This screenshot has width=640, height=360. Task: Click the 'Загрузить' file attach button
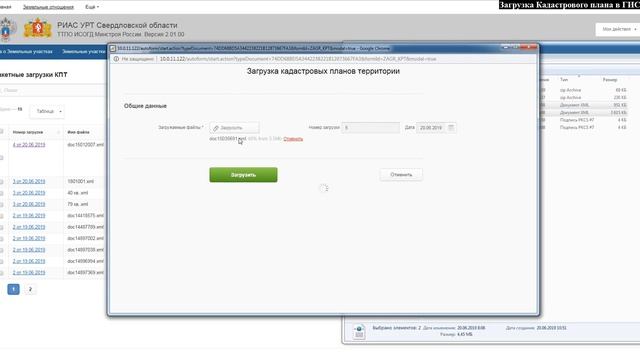pos(234,128)
